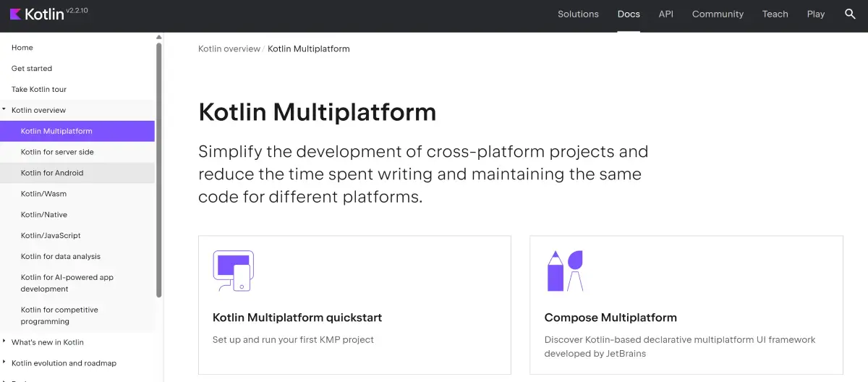Open Kotlin for server side
868x382 pixels.
pos(57,152)
